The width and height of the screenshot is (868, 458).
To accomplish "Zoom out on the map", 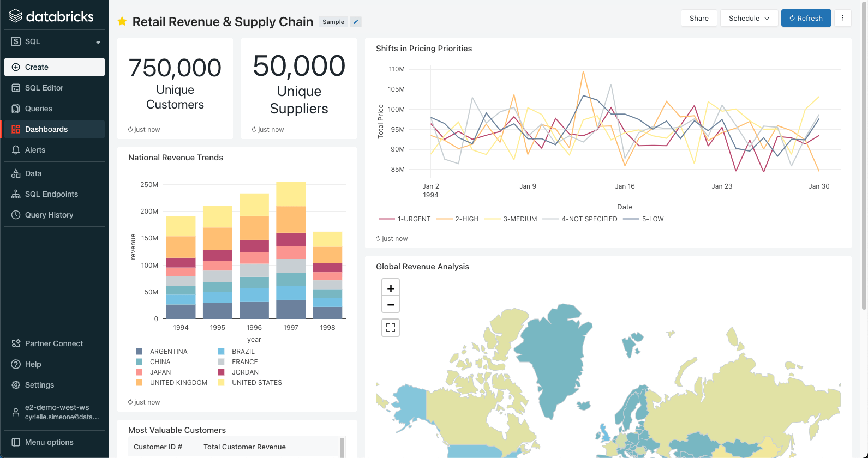I will (391, 304).
